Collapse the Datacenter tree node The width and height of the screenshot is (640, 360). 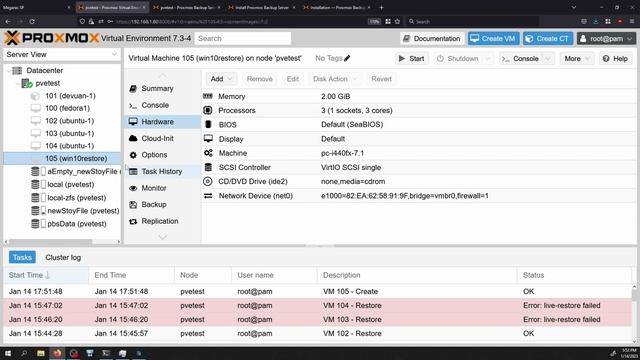pyautogui.click(x=9, y=71)
